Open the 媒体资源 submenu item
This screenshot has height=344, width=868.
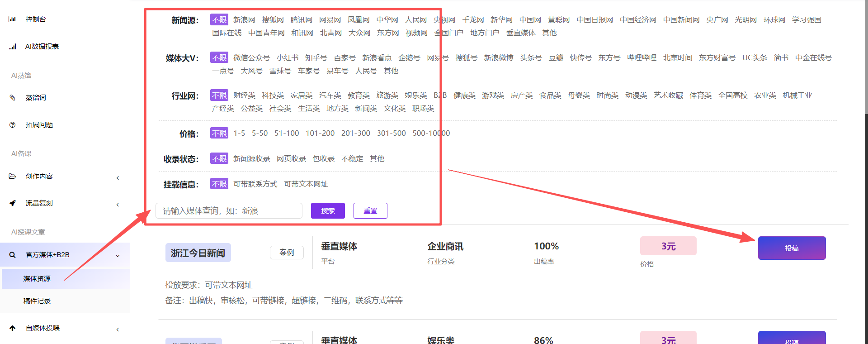[x=37, y=279]
